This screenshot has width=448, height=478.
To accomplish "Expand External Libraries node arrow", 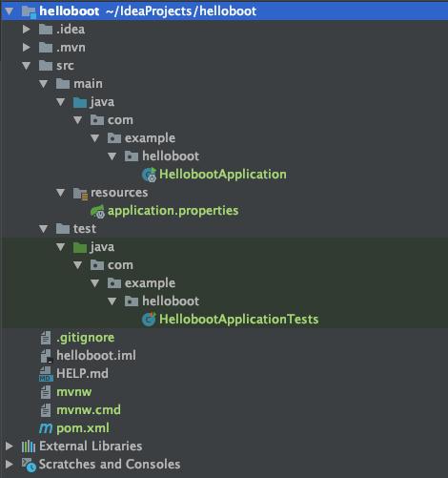I will tap(10, 447).
